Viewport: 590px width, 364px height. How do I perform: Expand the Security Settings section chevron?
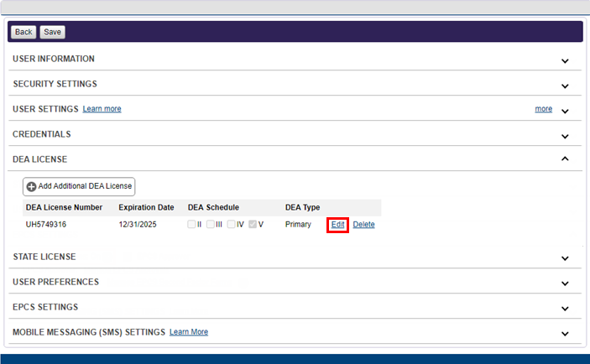565,86
